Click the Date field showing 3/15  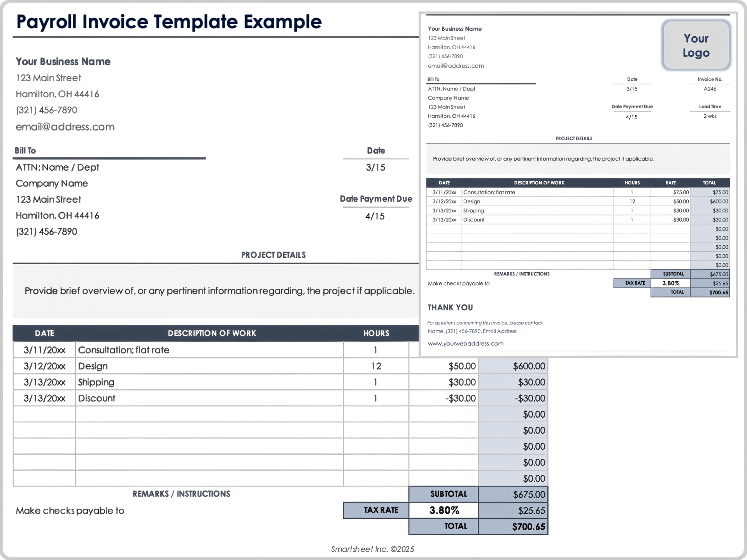375,167
